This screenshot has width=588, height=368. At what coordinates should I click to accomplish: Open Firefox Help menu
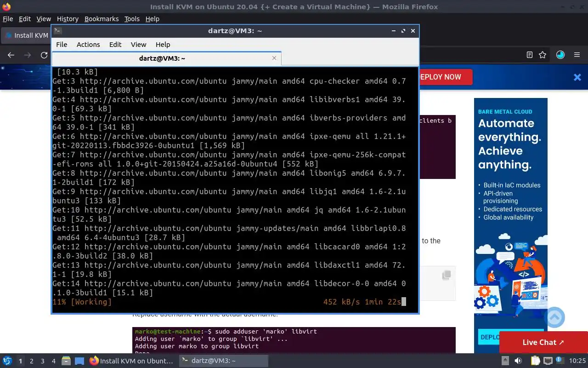pyautogui.click(x=152, y=19)
